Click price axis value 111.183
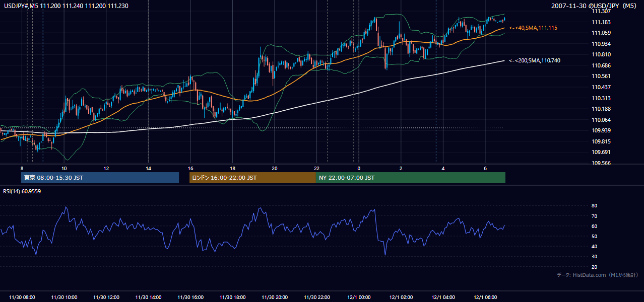644x302 pixels. 601,22
